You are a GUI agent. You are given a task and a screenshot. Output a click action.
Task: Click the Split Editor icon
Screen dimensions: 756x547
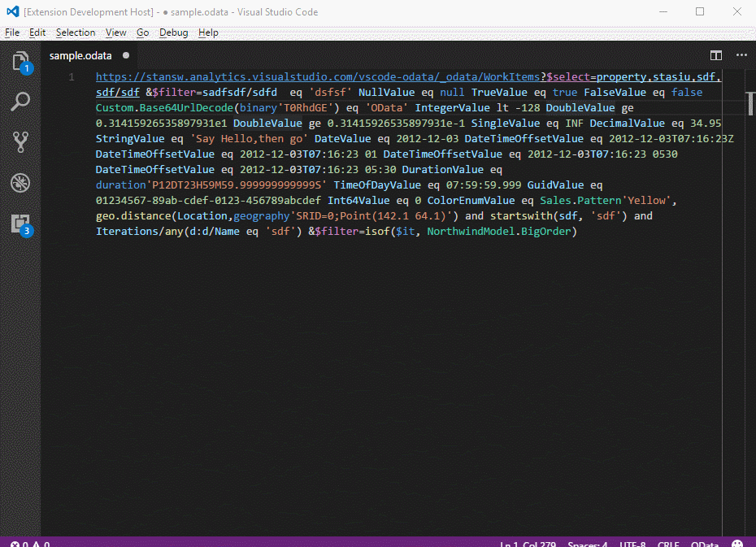[x=715, y=55]
